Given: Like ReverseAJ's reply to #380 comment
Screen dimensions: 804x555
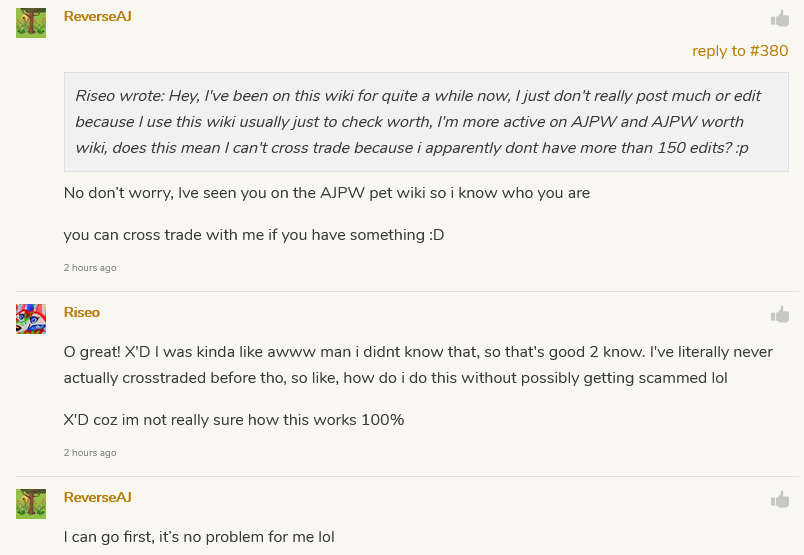Looking at the screenshot, I should coord(780,18).
